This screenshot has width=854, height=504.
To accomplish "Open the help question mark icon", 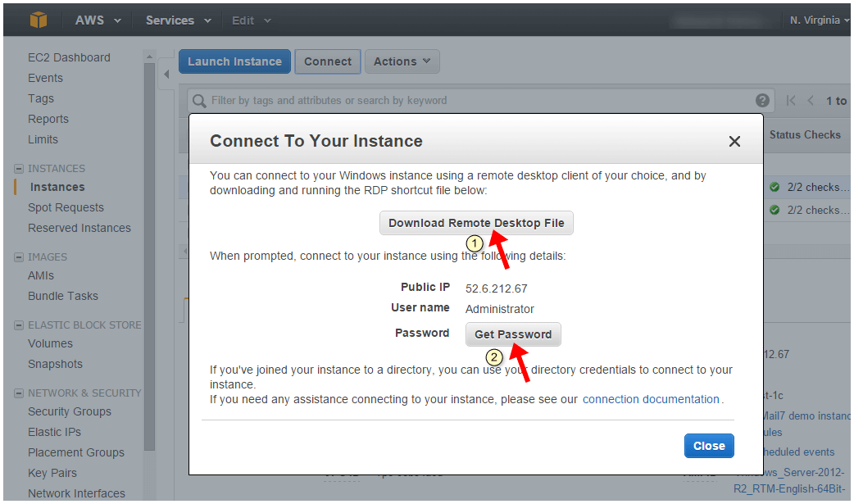I will point(762,100).
